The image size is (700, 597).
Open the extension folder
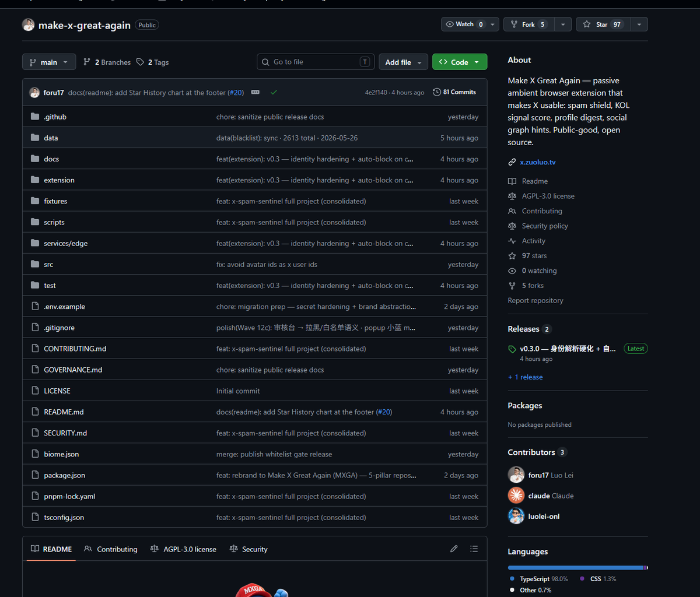tap(59, 180)
